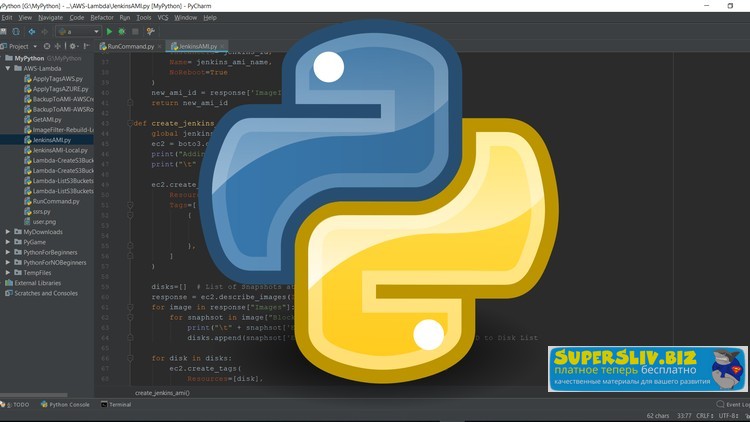This screenshot has height=422, width=750.
Task: Hide the Project panel with hide icon
Action: (87, 46)
